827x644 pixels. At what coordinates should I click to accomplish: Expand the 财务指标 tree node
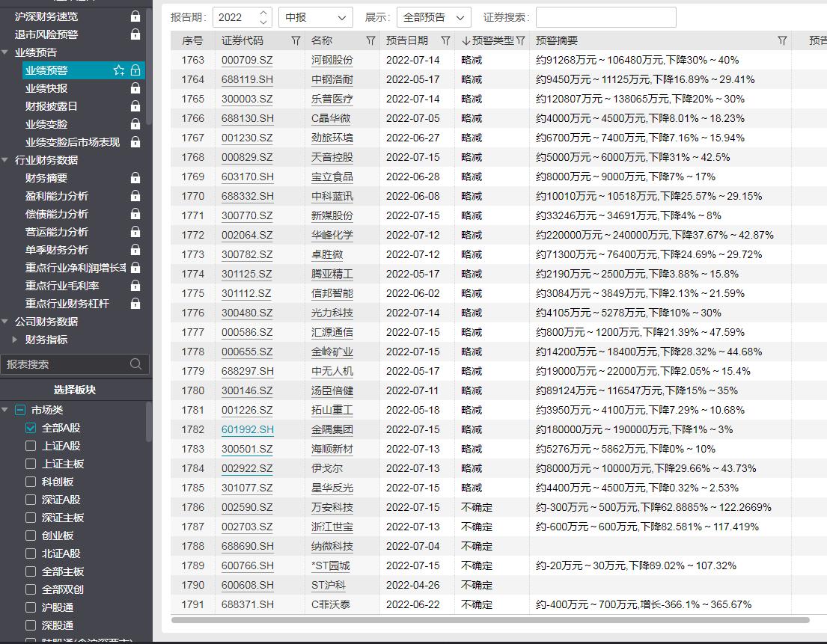point(15,340)
